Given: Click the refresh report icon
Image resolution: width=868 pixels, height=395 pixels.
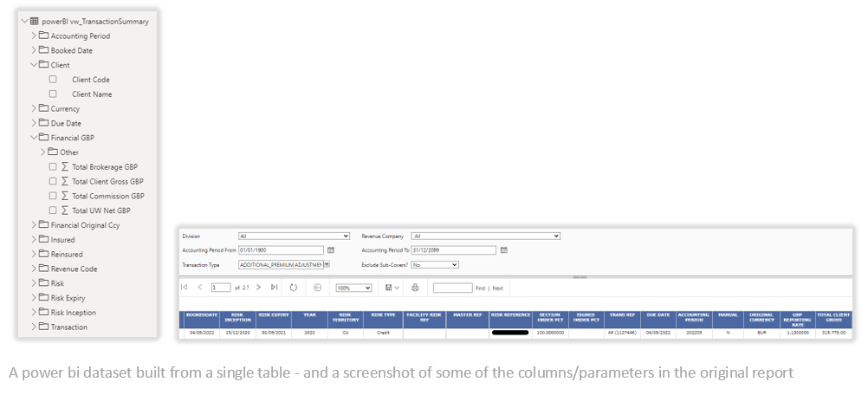Looking at the screenshot, I should tap(294, 288).
